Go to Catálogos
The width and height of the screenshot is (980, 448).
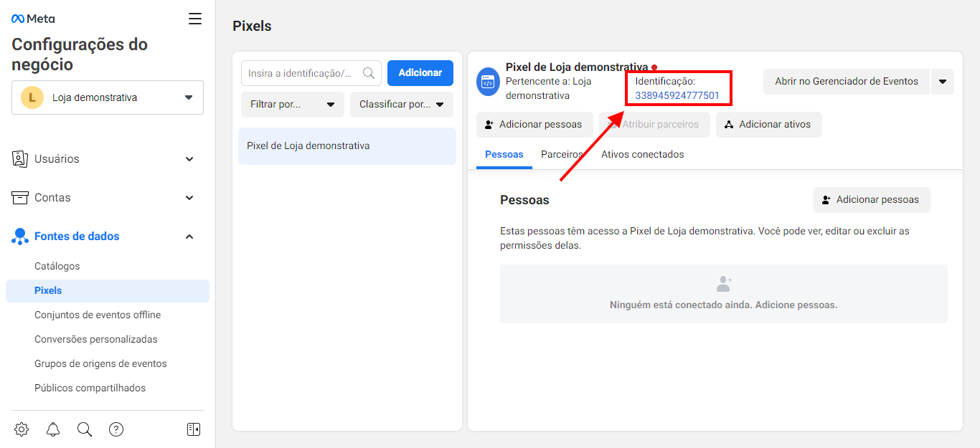tap(57, 267)
